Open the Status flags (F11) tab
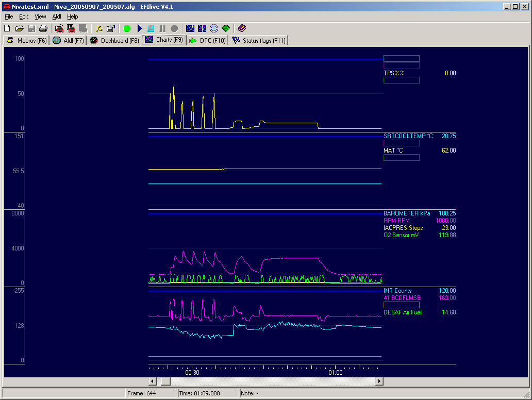The image size is (532, 400). pos(259,40)
